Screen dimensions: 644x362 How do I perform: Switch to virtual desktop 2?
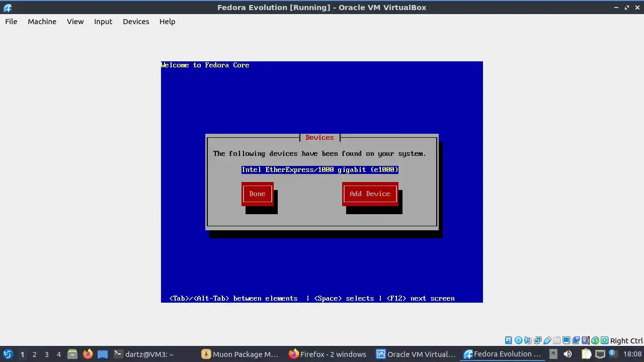(34, 354)
